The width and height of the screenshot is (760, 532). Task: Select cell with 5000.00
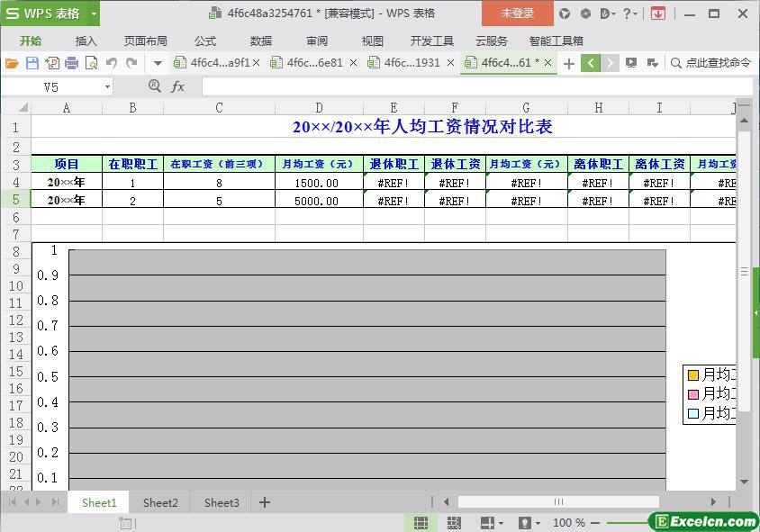[319, 200]
